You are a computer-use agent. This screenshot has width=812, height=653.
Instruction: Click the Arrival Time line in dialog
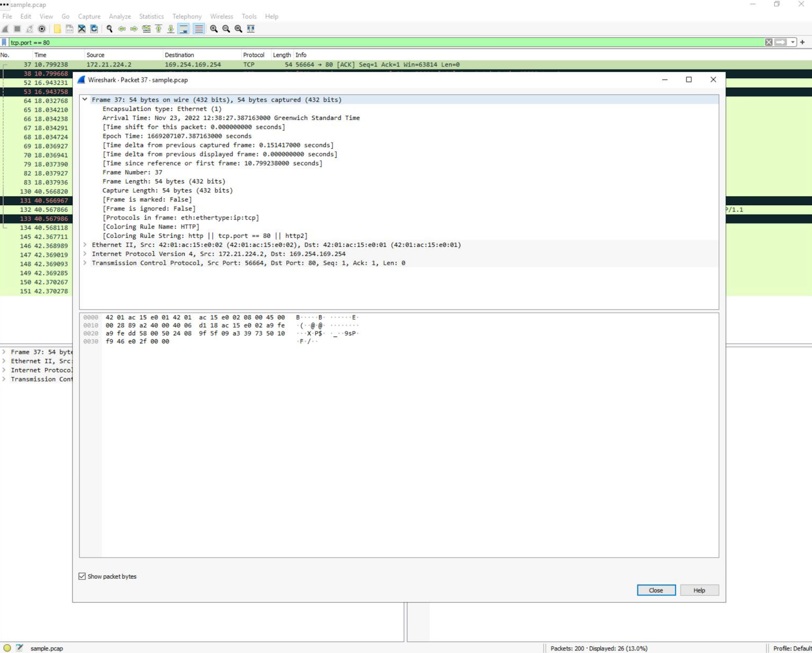click(x=231, y=118)
